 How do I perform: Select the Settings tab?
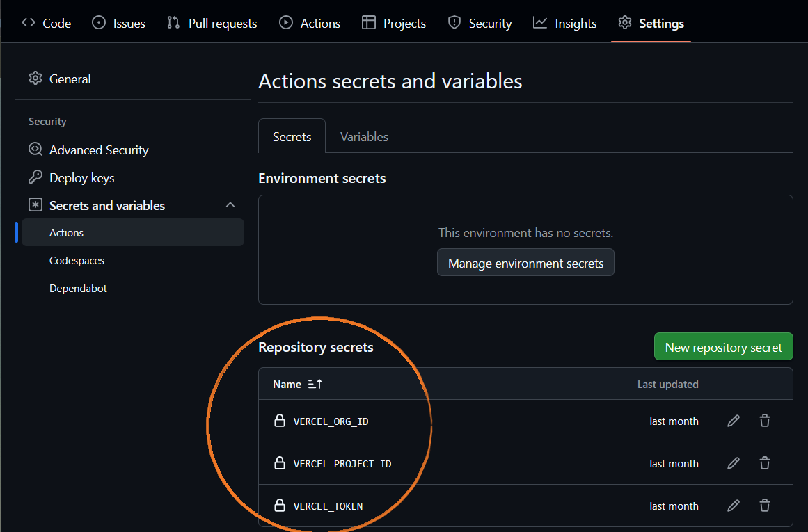tap(651, 23)
